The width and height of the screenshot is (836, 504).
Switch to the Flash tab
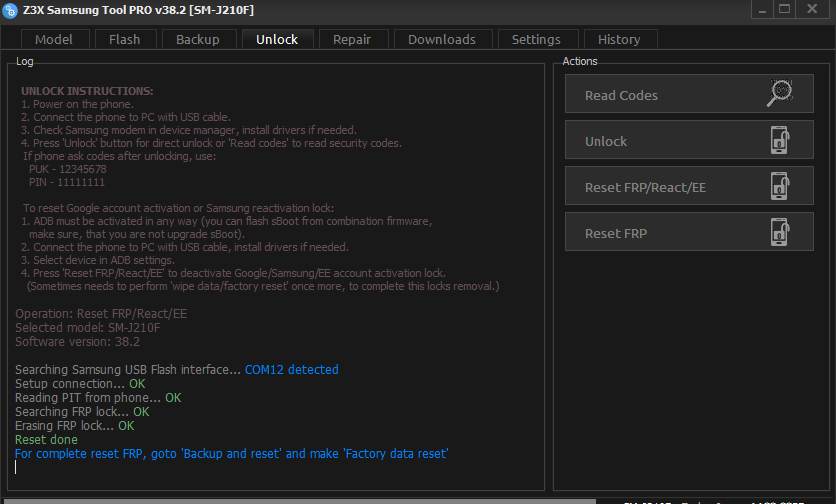click(125, 39)
